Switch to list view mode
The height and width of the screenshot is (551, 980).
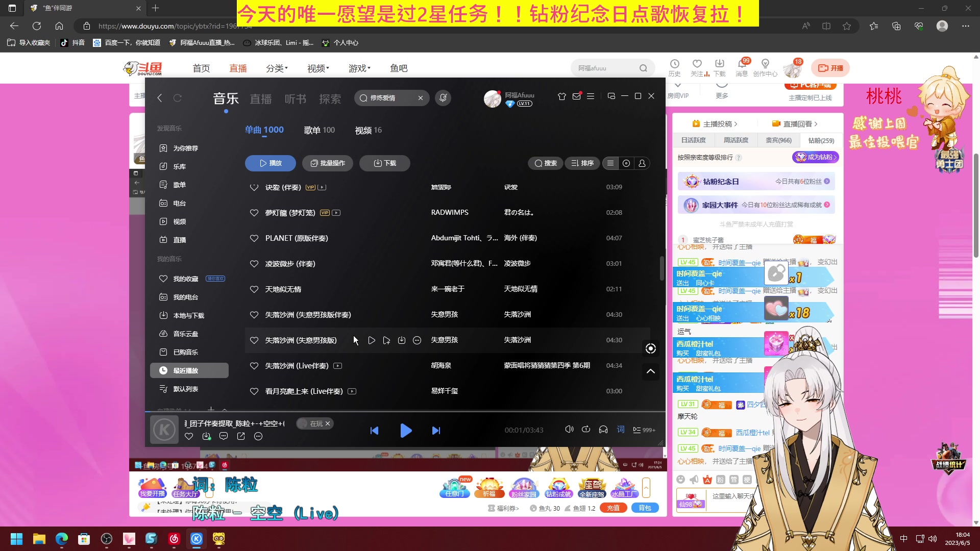click(610, 163)
